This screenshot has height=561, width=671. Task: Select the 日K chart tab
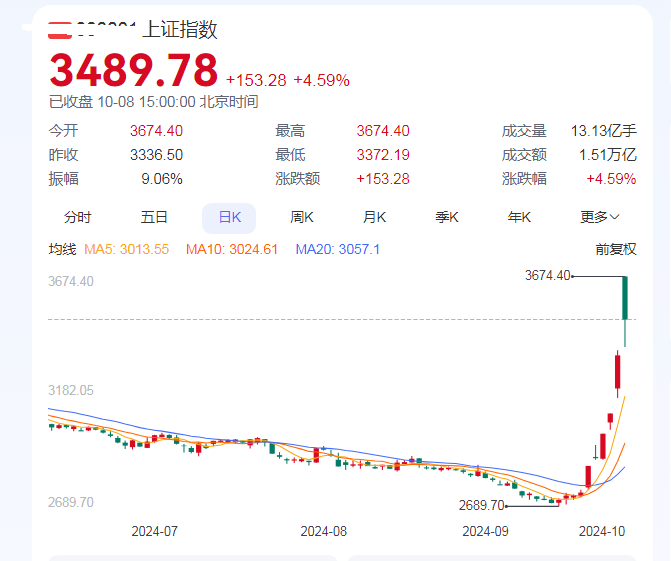(x=229, y=218)
